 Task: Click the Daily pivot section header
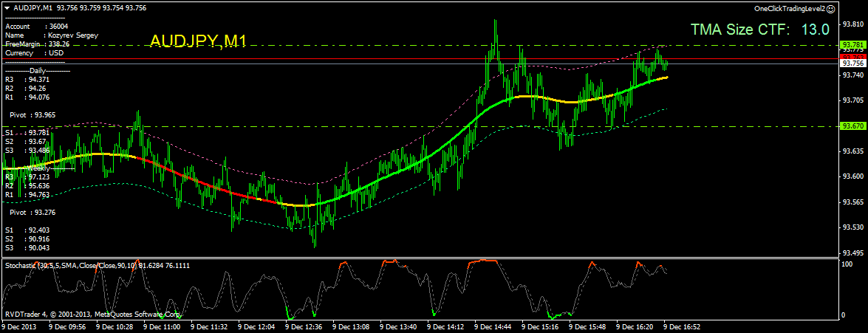tap(38, 71)
